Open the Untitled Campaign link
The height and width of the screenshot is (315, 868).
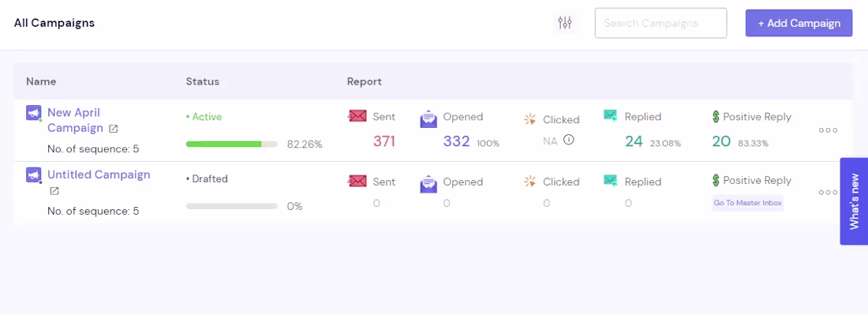click(99, 174)
